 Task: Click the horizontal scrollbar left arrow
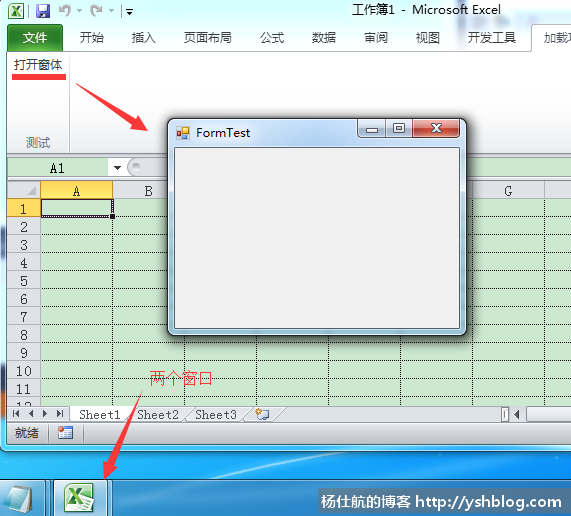coord(516,414)
